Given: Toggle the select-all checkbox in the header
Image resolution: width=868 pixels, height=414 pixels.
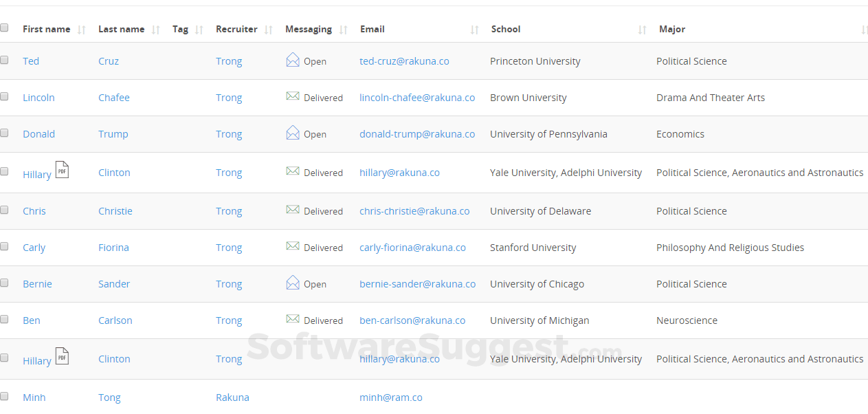Looking at the screenshot, I should coord(4,28).
